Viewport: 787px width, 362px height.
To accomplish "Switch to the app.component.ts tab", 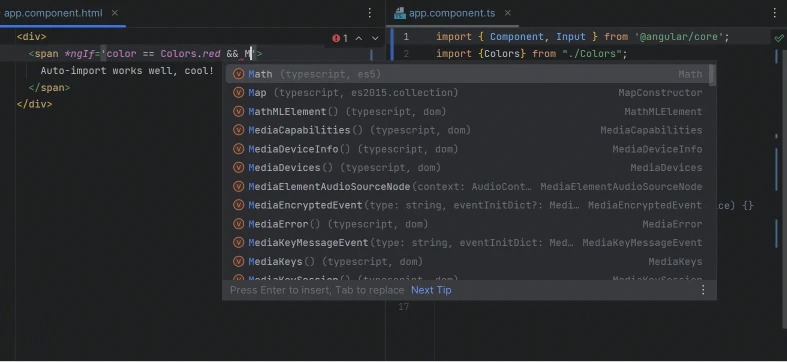I will [452, 13].
